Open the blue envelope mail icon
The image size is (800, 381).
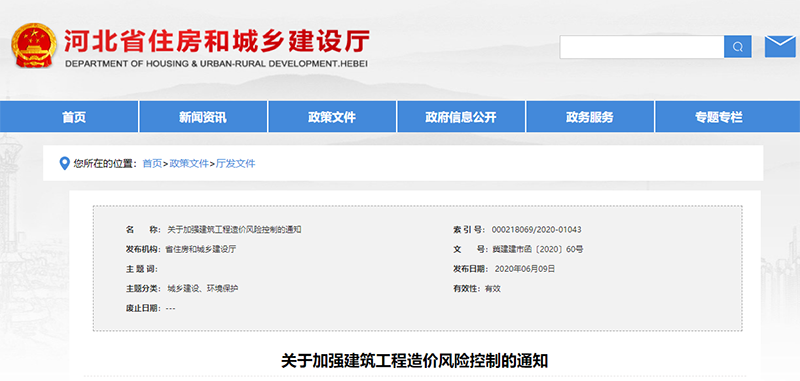pos(780,46)
